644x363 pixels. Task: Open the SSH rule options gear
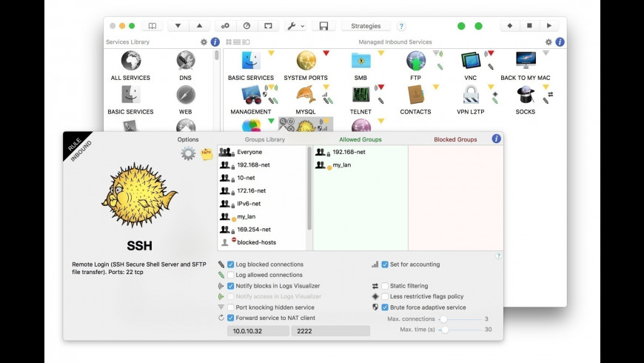point(188,153)
